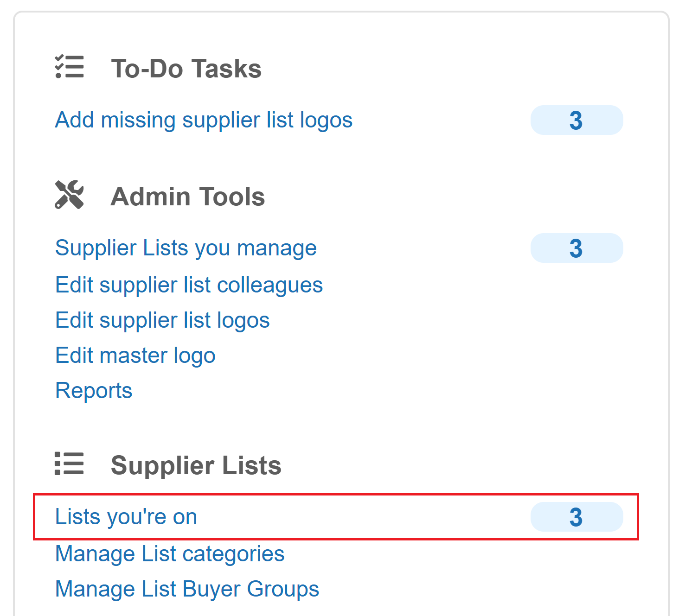Click the count badge for Lists you're on
Image resolution: width=679 pixels, height=616 pixels.
click(x=576, y=517)
